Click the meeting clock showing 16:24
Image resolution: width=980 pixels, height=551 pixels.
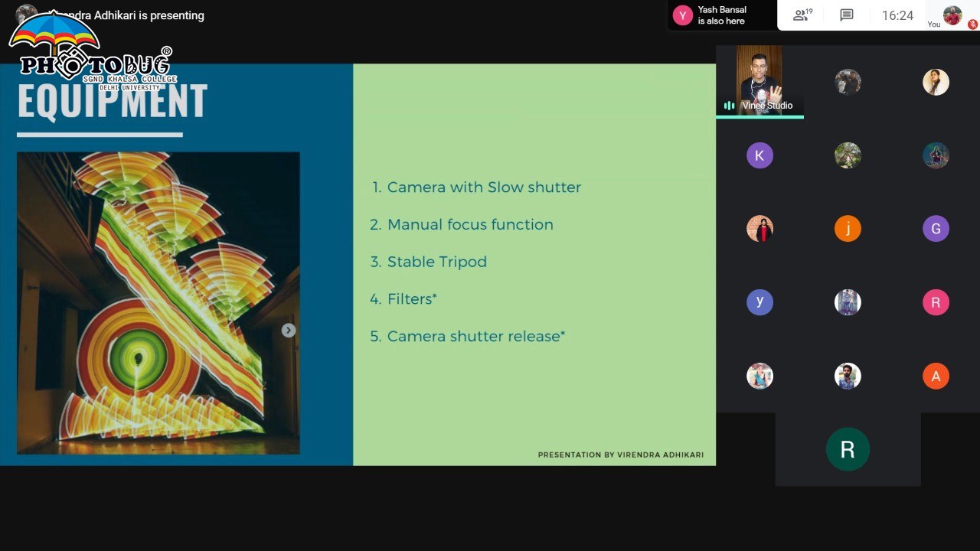(x=897, y=15)
